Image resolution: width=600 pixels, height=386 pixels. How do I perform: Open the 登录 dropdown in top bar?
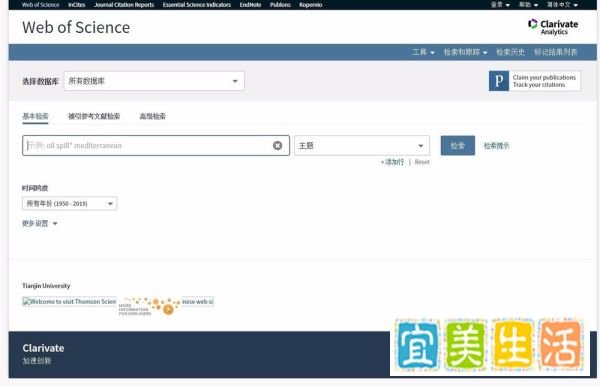point(500,5)
